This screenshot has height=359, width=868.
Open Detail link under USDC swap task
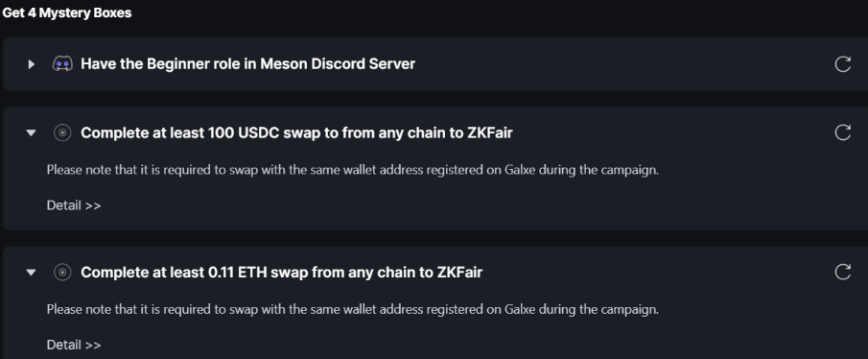click(x=74, y=205)
